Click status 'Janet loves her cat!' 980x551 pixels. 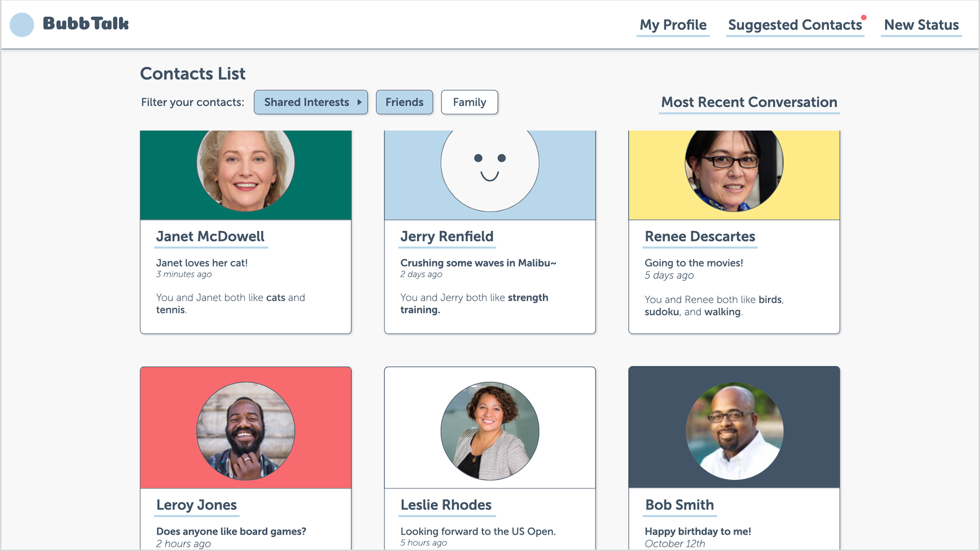(202, 263)
